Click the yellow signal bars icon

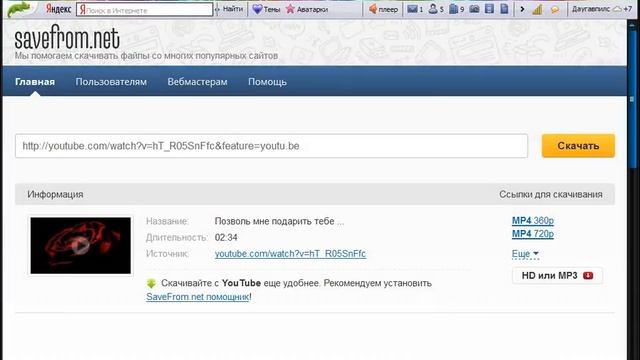point(537,9)
